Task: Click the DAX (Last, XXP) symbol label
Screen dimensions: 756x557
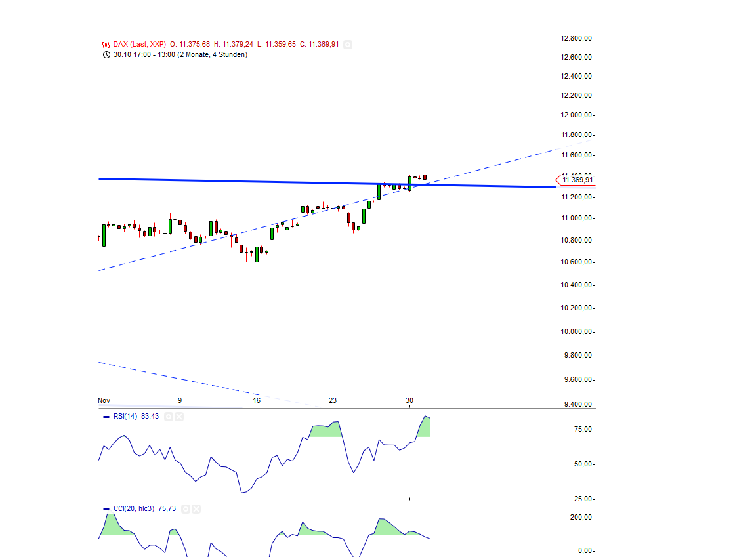Action: [x=139, y=44]
